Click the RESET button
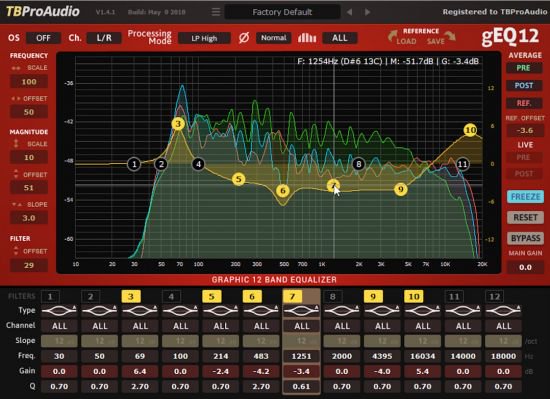This screenshot has height=399, width=550. 525,217
